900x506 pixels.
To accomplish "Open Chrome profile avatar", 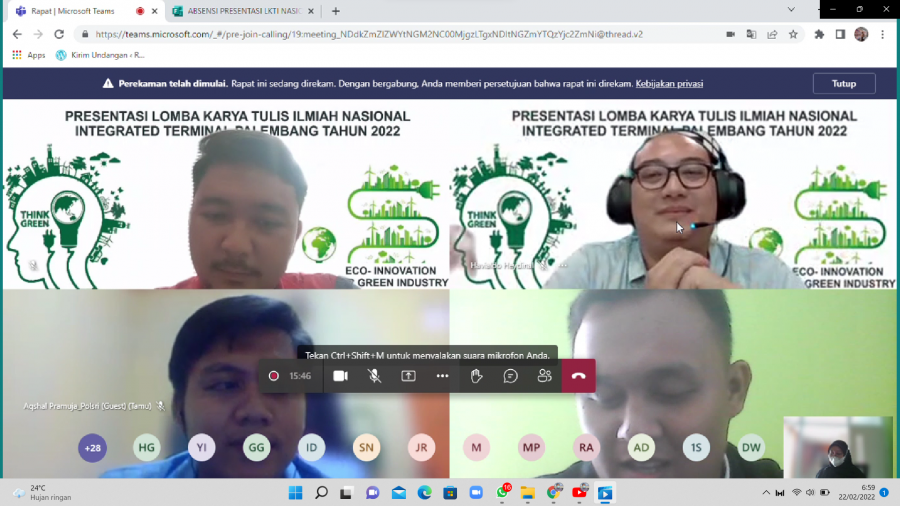I will pyautogui.click(x=861, y=34).
